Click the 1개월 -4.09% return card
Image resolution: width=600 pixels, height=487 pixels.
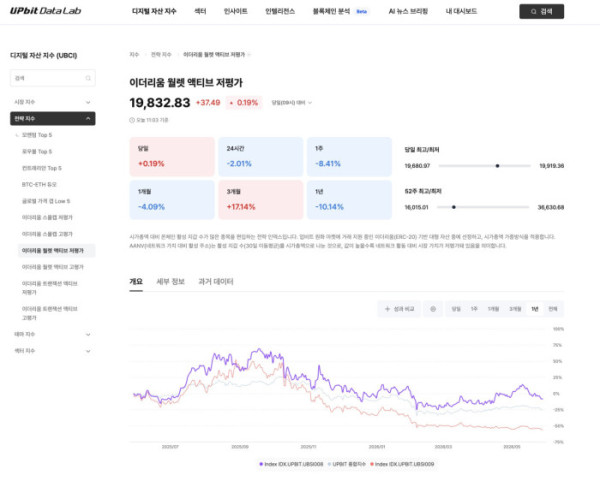click(x=172, y=200)
